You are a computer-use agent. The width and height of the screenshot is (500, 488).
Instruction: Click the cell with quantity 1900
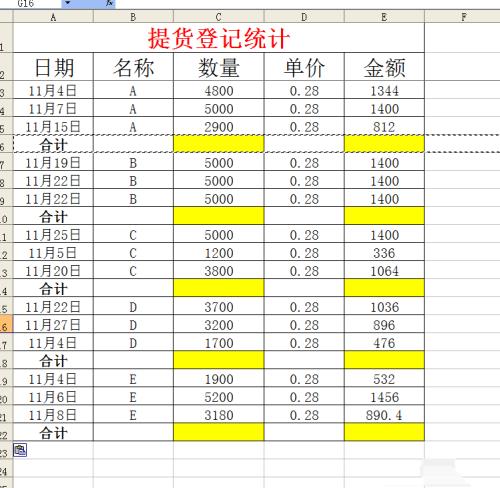[x=219, y=378]
